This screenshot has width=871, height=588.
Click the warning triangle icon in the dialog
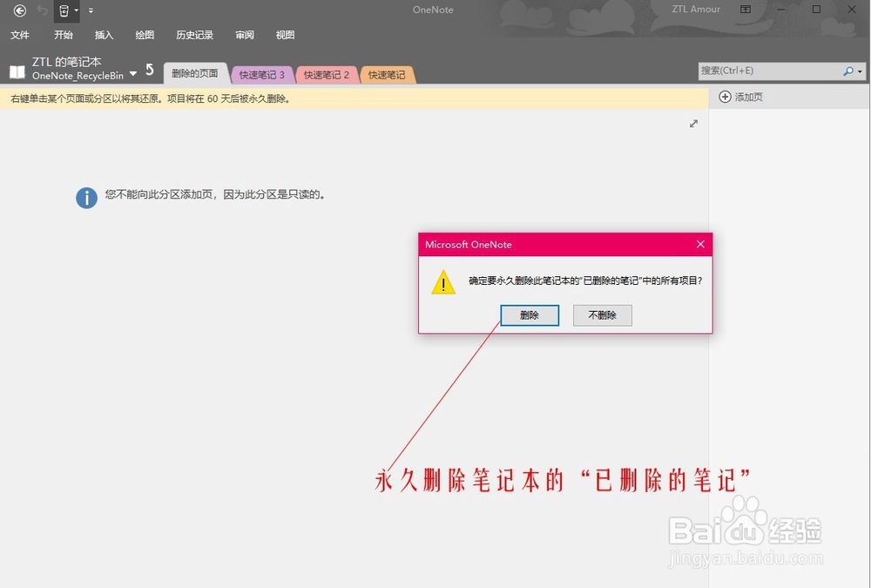[x=443, y=282]
